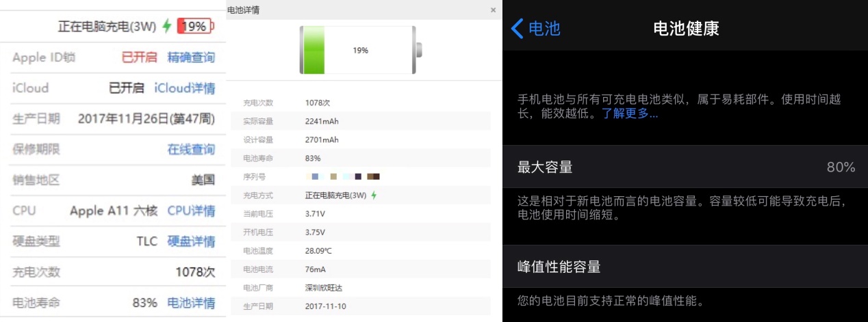
Task: Open the CPU详情 link
Action: point(191,211)
